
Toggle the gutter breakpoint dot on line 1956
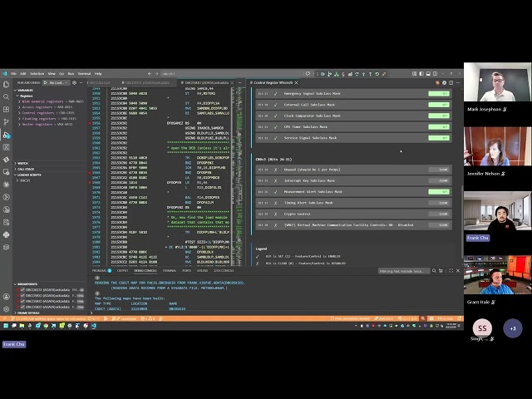click(90, 123)
